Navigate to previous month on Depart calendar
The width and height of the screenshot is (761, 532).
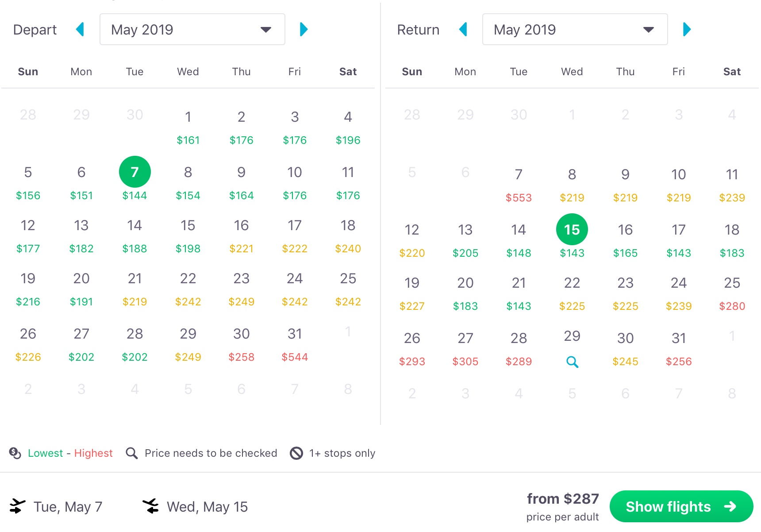click(x=80, y=29)
